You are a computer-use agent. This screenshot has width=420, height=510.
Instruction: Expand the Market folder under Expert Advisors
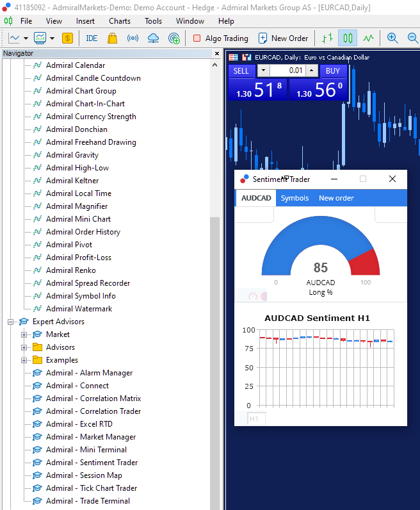point(24,334)
